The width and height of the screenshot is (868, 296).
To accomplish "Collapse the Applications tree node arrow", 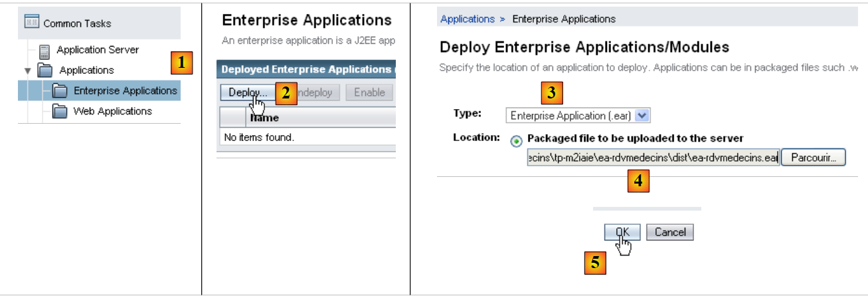I will pyautogui.click(x=27, y=71).
